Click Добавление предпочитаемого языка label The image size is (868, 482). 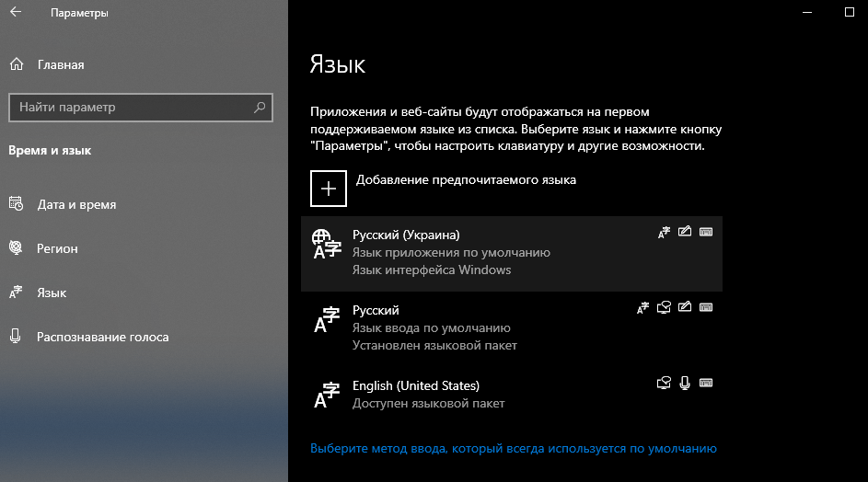pos(466,179)
